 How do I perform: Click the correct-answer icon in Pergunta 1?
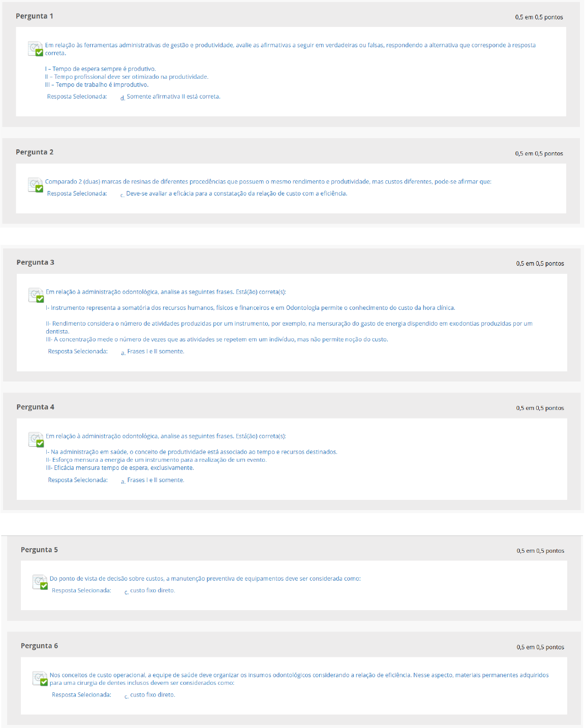(x=36, y=49)
